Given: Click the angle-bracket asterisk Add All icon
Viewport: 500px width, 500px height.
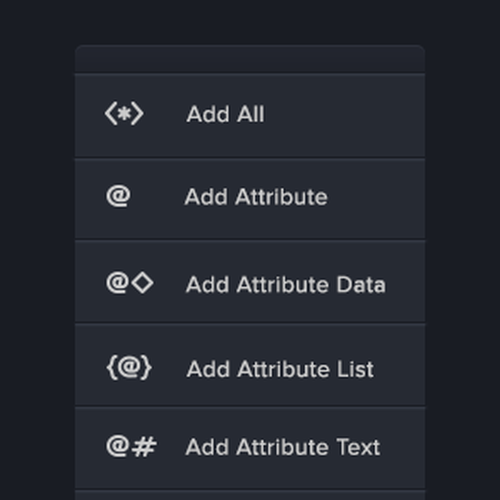Looking at the screenshot, I should tap(124, 114).
